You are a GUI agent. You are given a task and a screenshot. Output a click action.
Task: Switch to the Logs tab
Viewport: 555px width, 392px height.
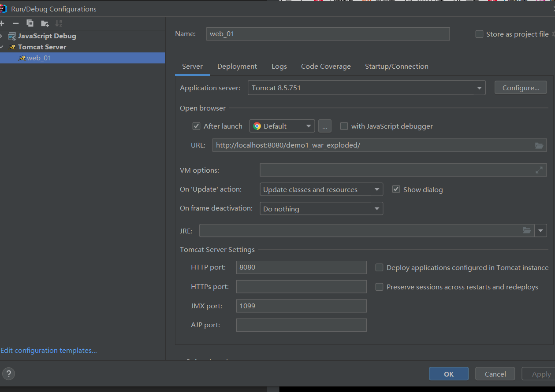coord(279,67)
